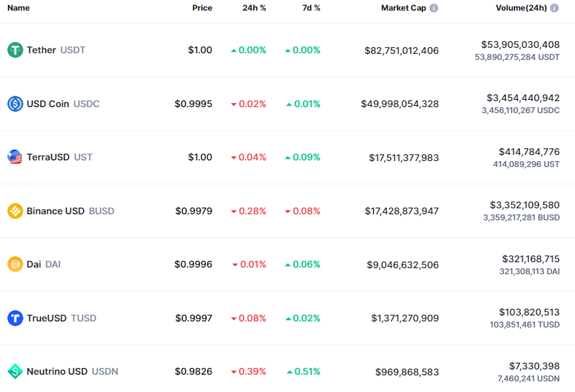The width and height of the screenshot is (575, 392).
Task: Sort by the 24h % column
Action: point(254,8)
